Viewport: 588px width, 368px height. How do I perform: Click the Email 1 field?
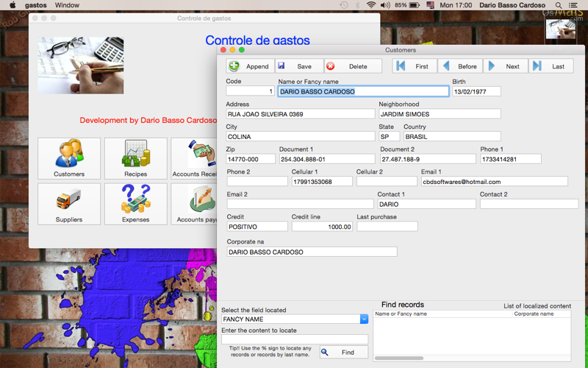click(x=494, y=181)
